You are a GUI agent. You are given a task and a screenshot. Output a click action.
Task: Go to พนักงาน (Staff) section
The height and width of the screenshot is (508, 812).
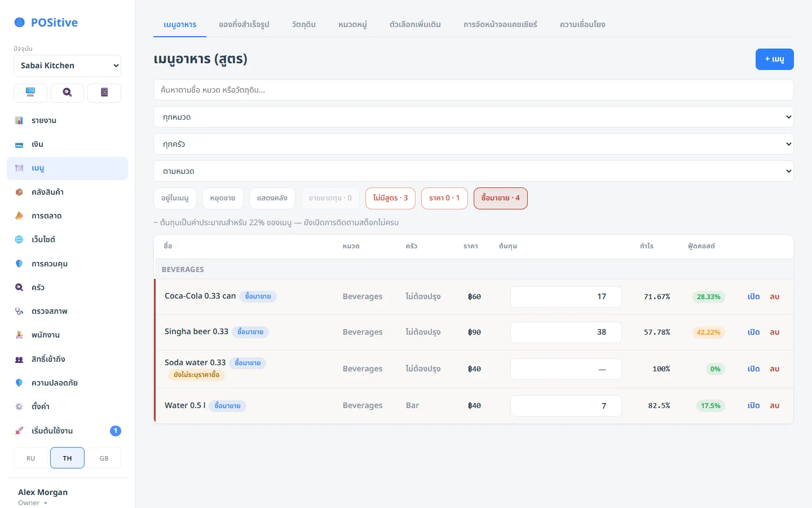click(x=68, y=335)
